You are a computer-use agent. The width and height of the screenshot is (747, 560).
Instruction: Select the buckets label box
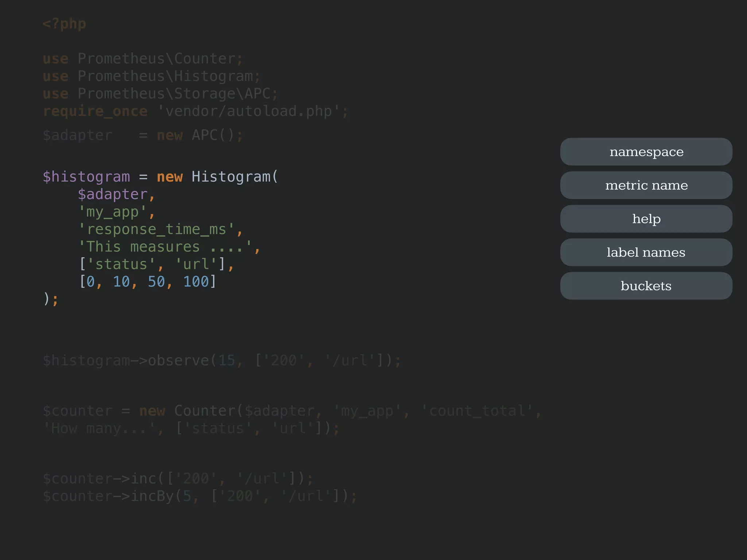coord(646,286)
